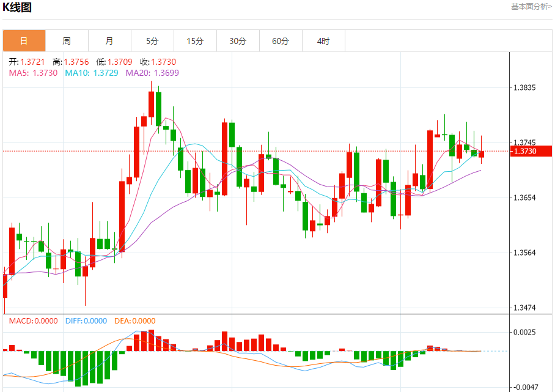Click the DIFF:0.0000 label

(x=86, y=321)
